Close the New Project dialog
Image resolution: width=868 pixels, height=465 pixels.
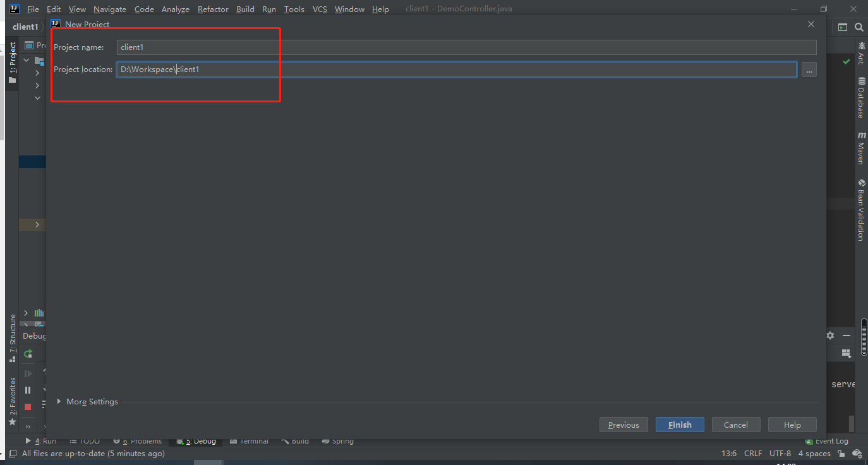click(x=811, y=24)
